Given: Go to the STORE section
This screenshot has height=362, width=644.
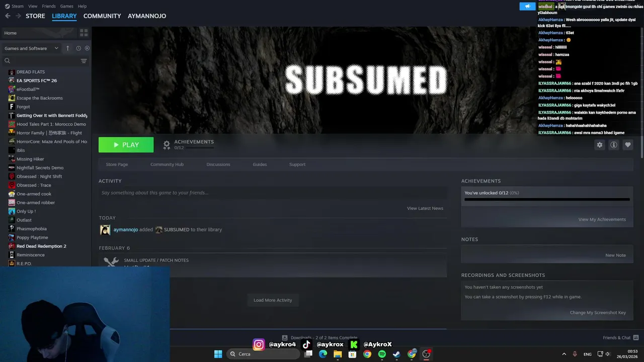Looking at the screenshot, I should (x=35, y=16).
